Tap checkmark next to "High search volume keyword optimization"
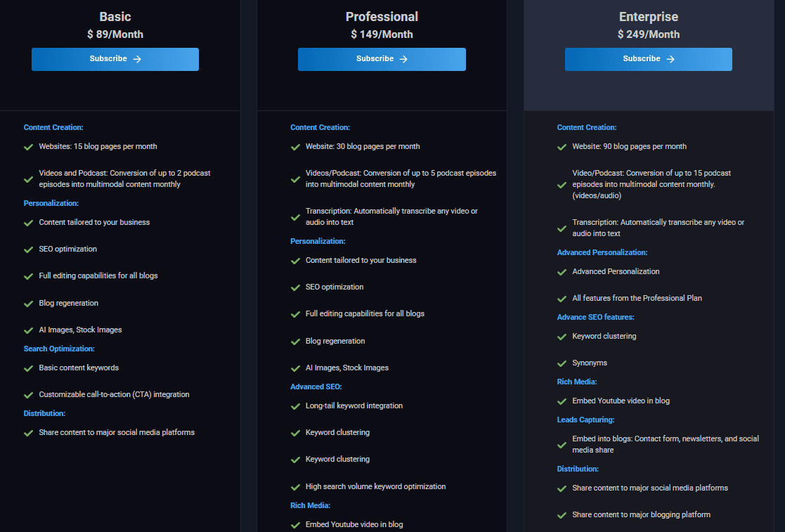The width and height of the screenshot is (785, 532). 295,487
